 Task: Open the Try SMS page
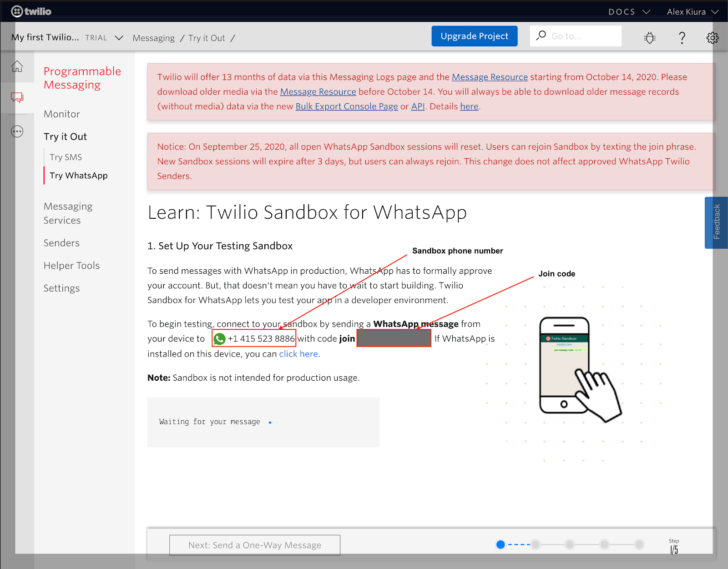(66, 157)
